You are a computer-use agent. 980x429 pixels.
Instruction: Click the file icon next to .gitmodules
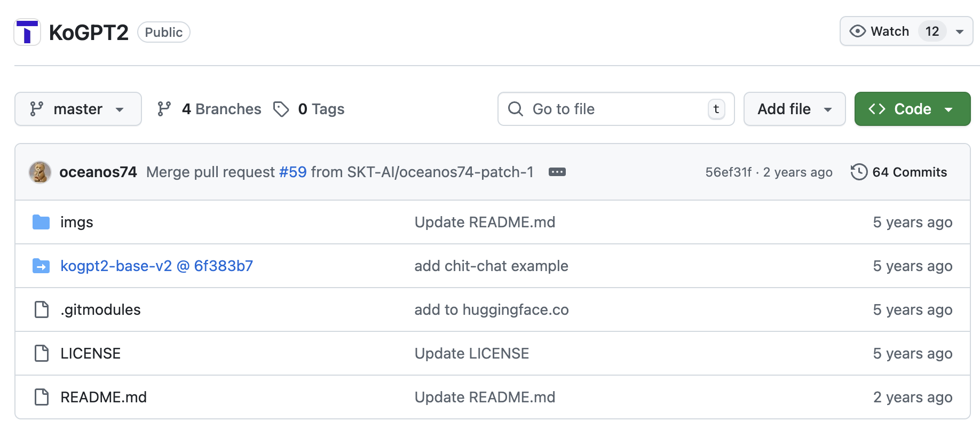tap(42, 309)
